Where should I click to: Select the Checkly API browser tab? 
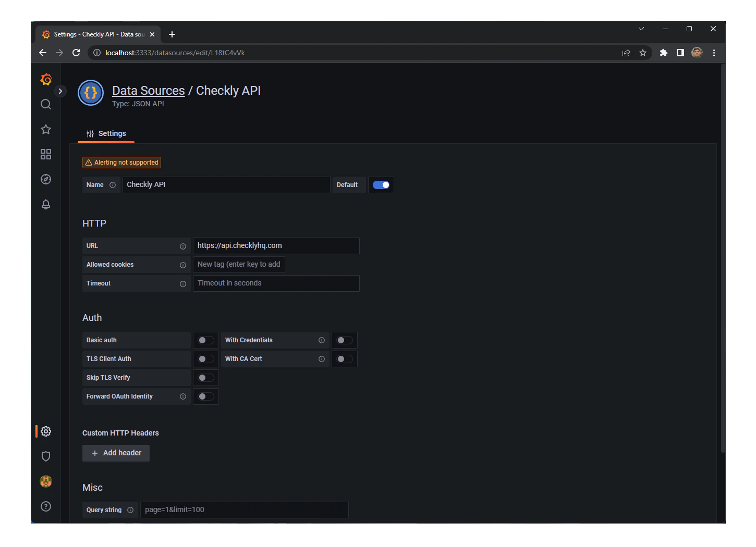(96, 34)
